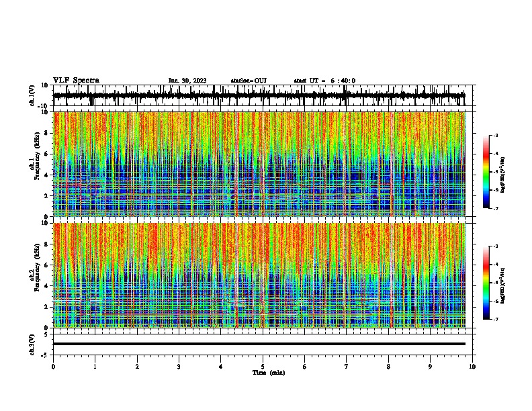
Task: Click the ch.2 spectrogram color scale bar
Action: point(486,283)
